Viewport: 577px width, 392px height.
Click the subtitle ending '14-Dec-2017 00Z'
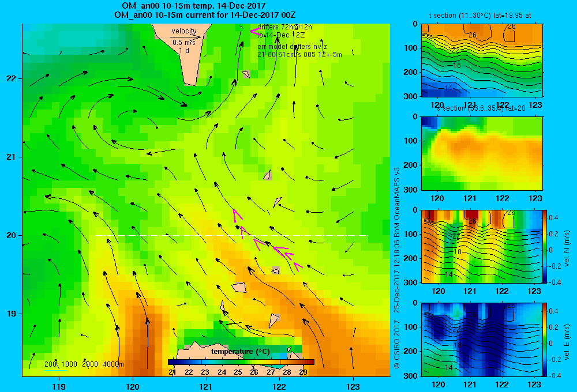[205, 15]
